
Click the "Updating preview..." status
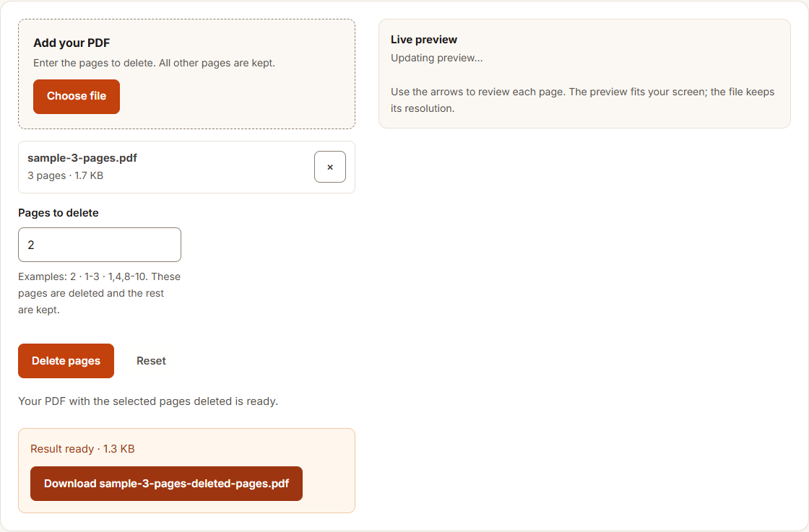[436, 58]
